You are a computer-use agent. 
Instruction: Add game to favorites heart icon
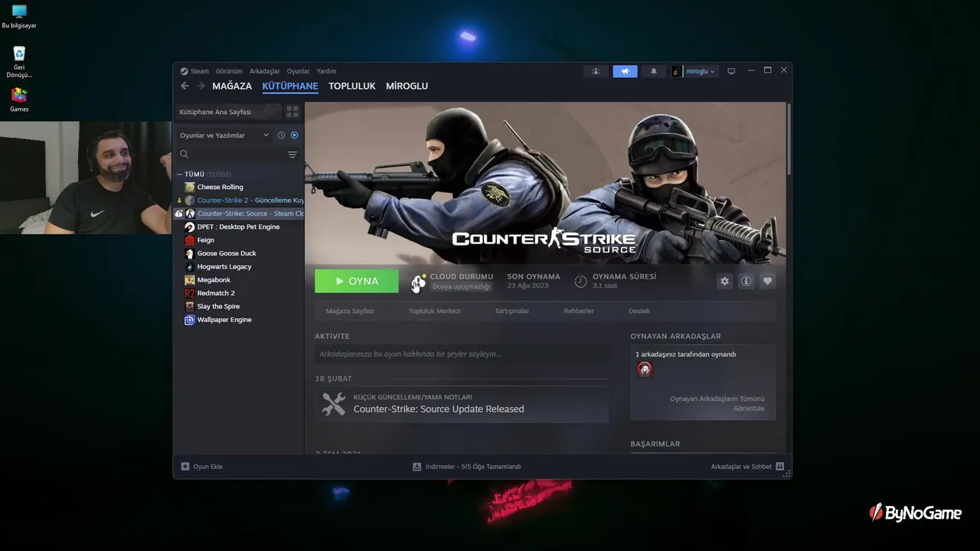coord(767,282)
